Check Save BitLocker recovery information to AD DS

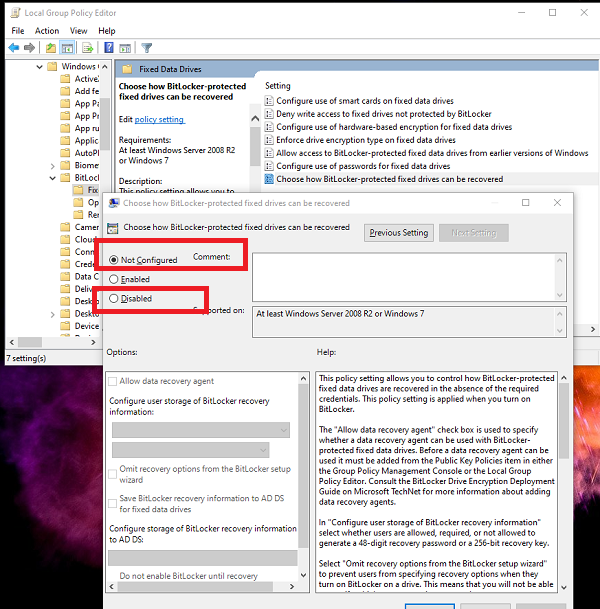point(113,504)
